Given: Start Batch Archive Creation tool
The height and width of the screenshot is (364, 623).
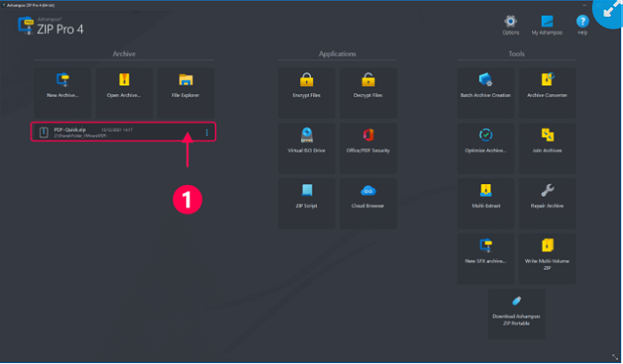Looking at the screenshot, I should coord(486,93).
